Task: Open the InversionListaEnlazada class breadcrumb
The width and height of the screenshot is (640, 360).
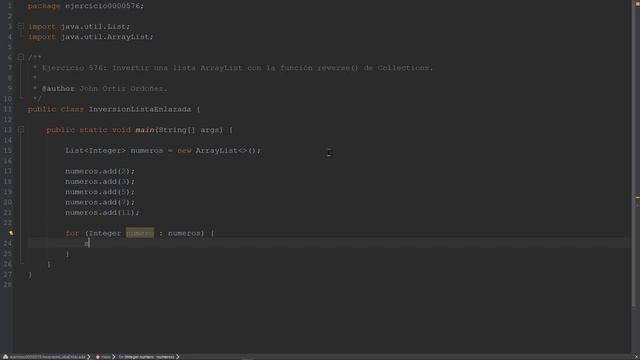Action: (x=47, y=357)
